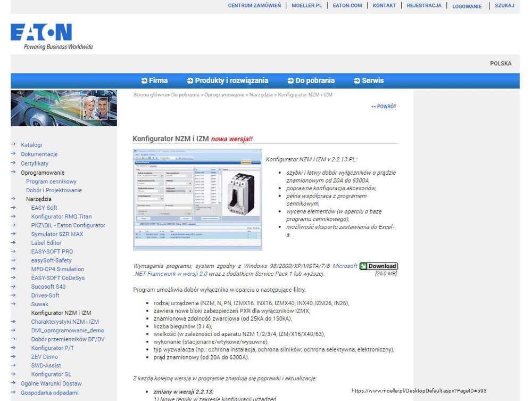532x401 pixels.
Task: Open Dobór i Projektowanie in the sidebar
Action: (x=54, y=191)
